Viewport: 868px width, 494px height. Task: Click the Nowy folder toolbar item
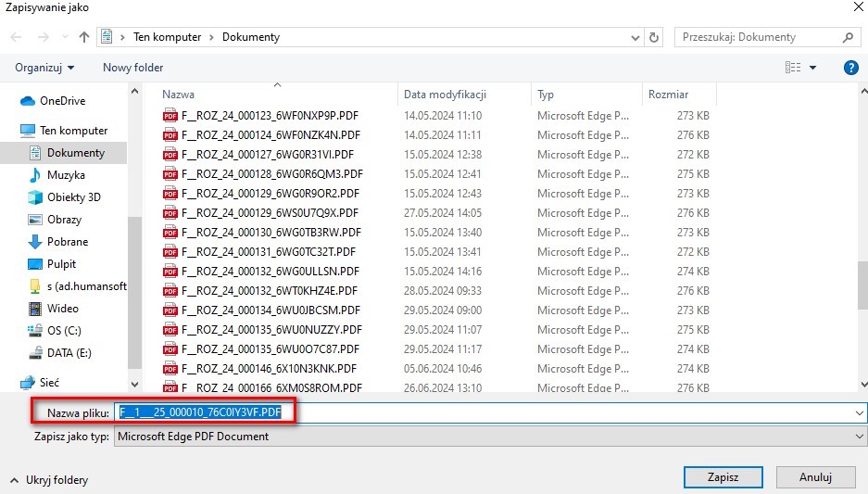pyautogui.click(x=132, y=68)
